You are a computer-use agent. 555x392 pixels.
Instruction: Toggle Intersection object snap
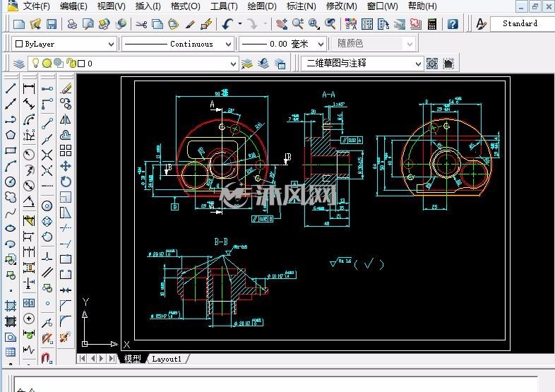(x=47, y=155)
